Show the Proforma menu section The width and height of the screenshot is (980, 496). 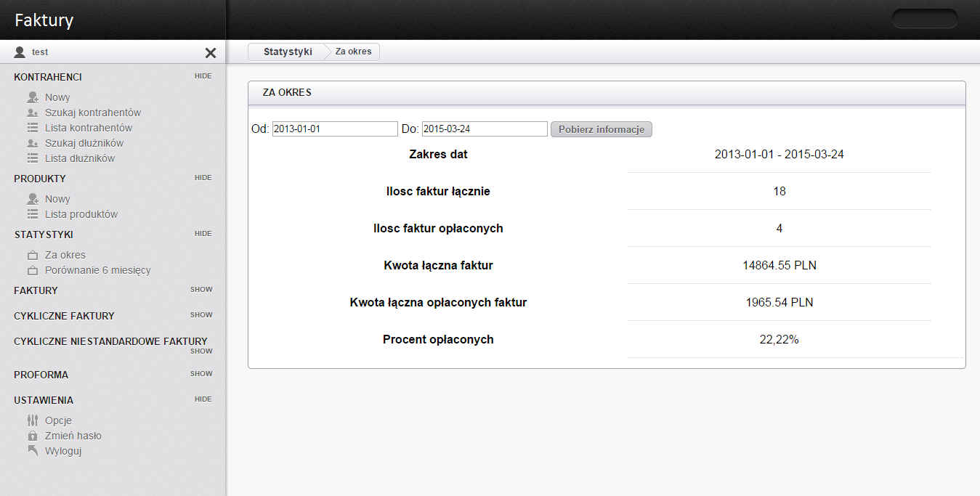201,374
